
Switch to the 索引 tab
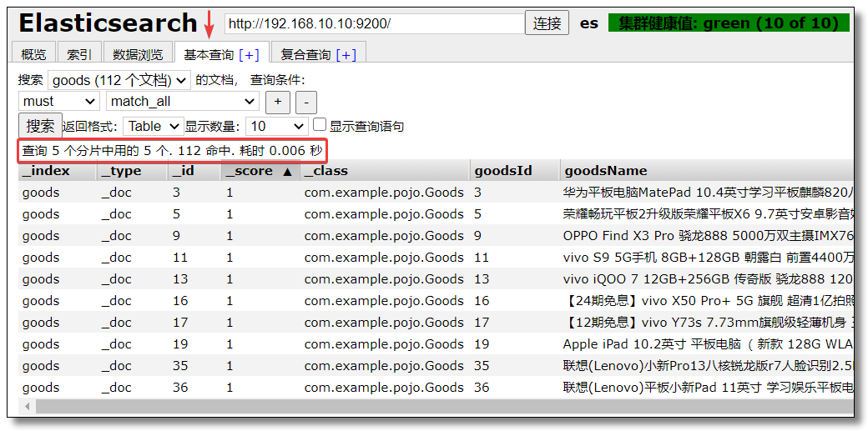[79, 54]
